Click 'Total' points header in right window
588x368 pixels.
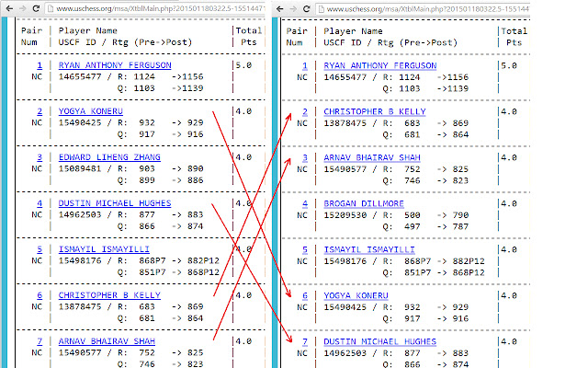(514, 31)
